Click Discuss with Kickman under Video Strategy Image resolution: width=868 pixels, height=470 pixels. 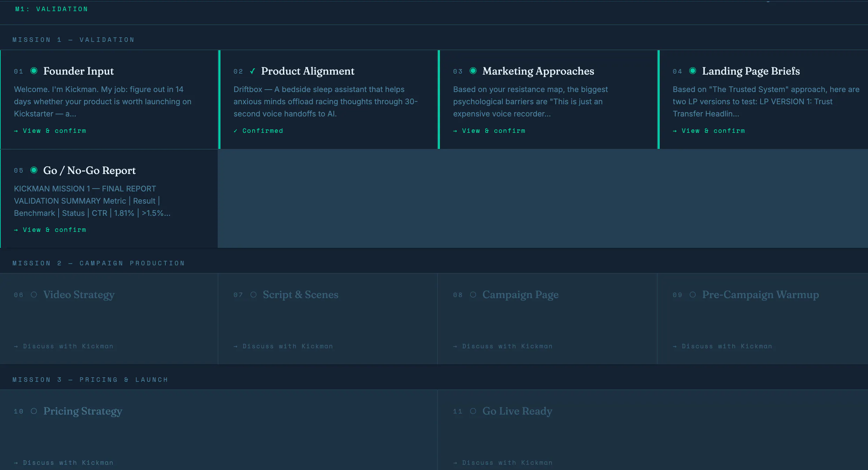point(64,346)
